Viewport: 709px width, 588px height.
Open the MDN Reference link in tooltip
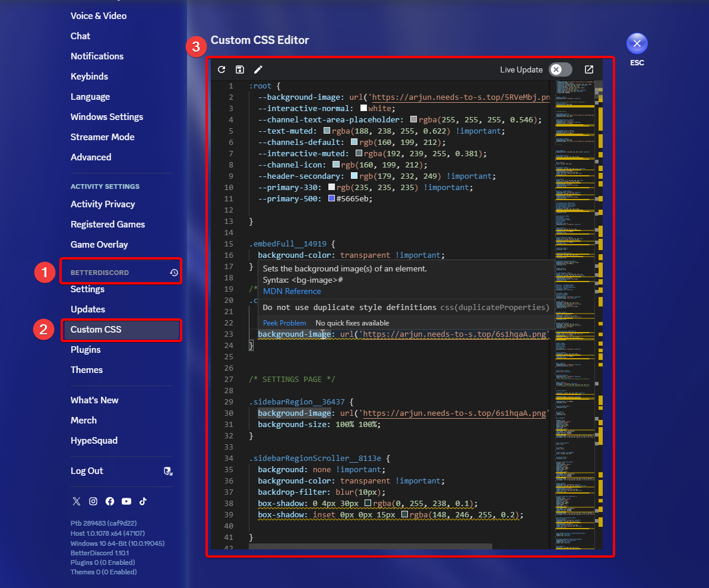point(292,291)
